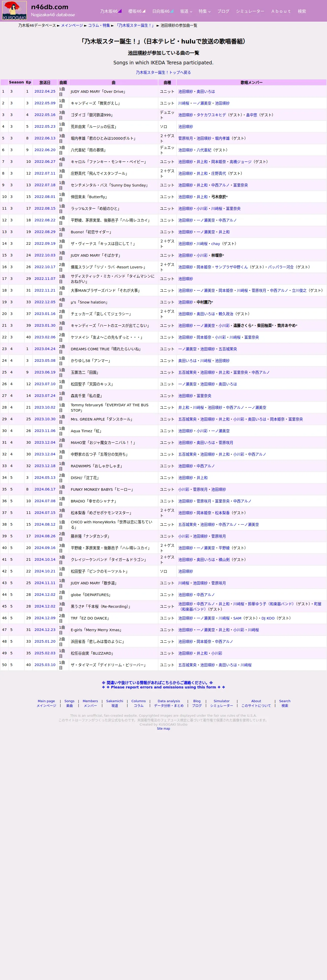Open broadcast date 2022.05.23 link
Image resolution: width=327 pixels, height=980 pixels.
(x=45, y=127)
